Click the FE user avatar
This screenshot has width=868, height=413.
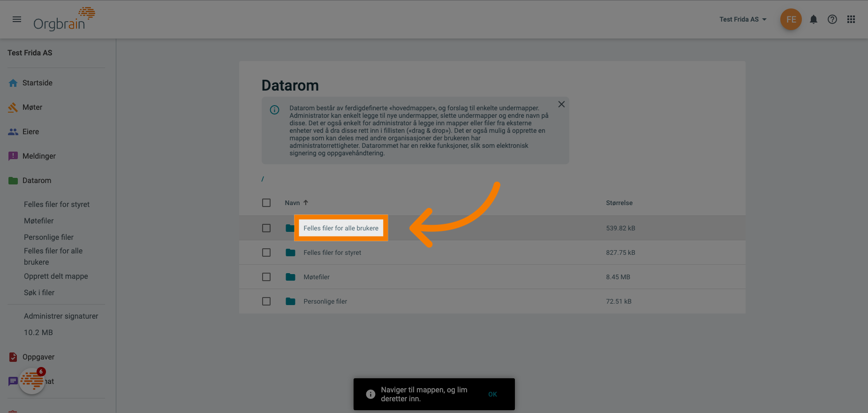(791, 19)
